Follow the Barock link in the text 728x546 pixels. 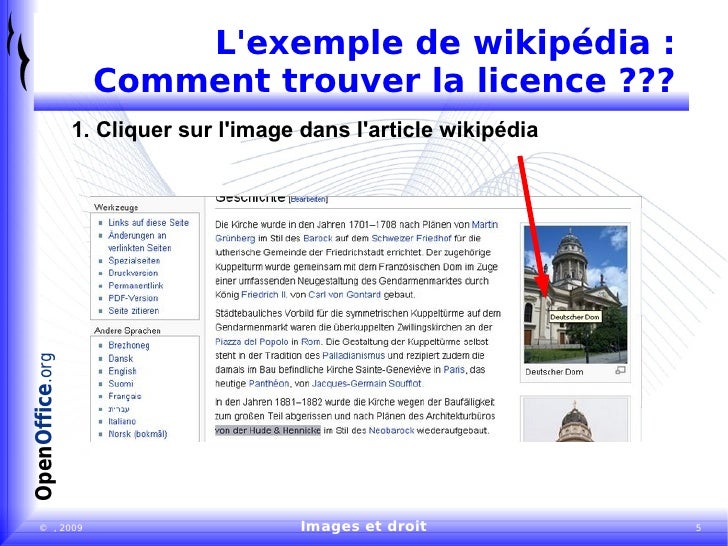point(318,239)
